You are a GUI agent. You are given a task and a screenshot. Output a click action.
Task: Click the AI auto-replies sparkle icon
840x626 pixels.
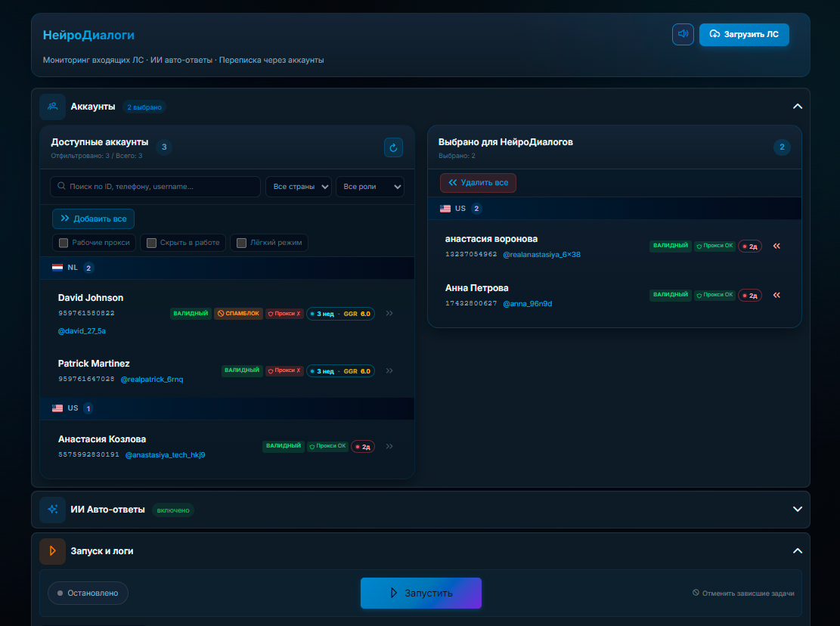(52, 510)
